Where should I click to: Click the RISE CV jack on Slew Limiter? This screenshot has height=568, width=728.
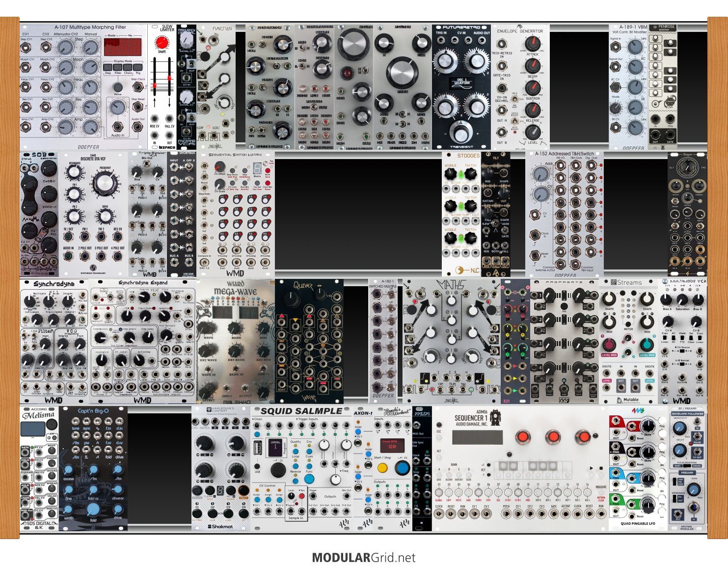(x=155, y=118)
